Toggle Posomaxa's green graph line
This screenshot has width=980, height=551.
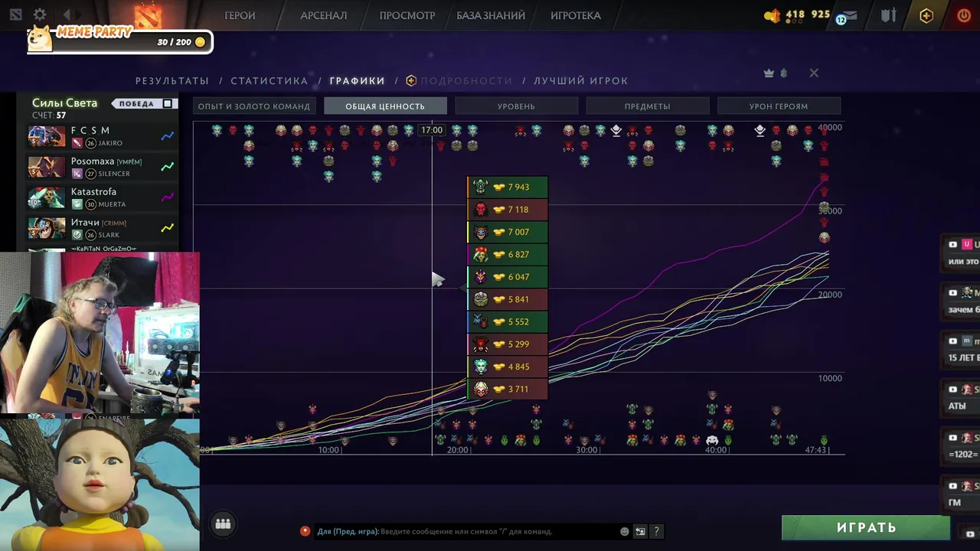[167, 167]
